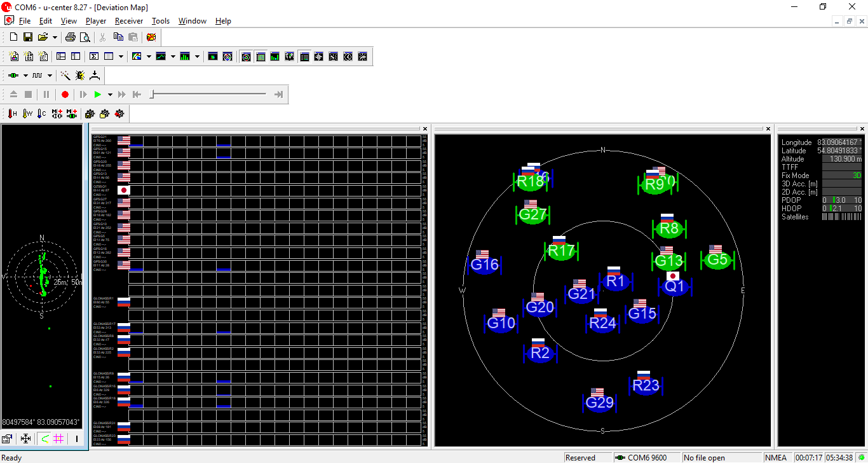Toggle the fit-to-view four-arrow button
Viewport: 868px width, 463px height.
[x=25, y=438]
